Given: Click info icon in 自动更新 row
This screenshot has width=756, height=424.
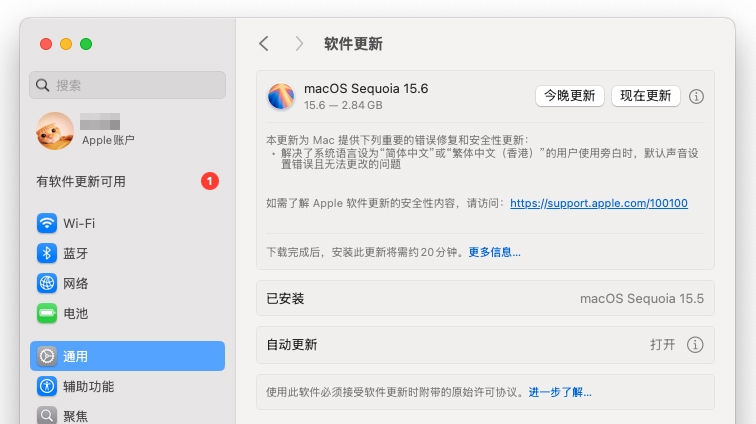Looking at the screenshot, I should click(x=695, y=345).
